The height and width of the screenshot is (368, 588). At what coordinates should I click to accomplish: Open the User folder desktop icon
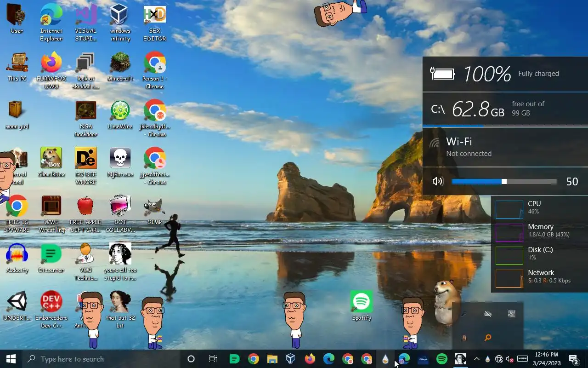point(17,19)
